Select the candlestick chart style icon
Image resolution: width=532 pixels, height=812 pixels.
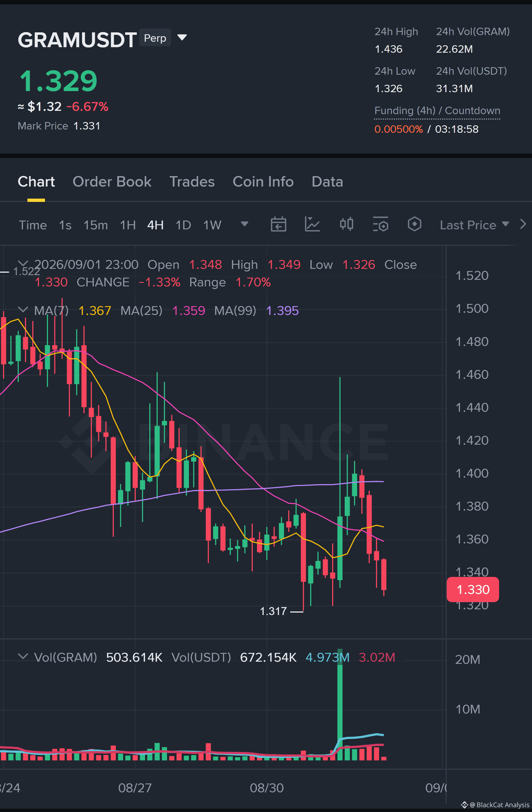(346, 224)
